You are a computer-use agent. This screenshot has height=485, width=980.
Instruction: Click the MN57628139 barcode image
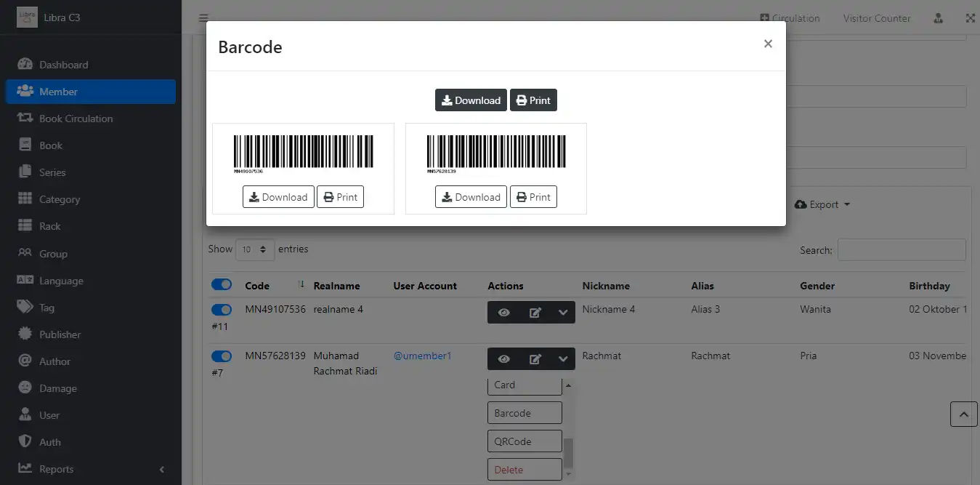(x=497, y=153)
